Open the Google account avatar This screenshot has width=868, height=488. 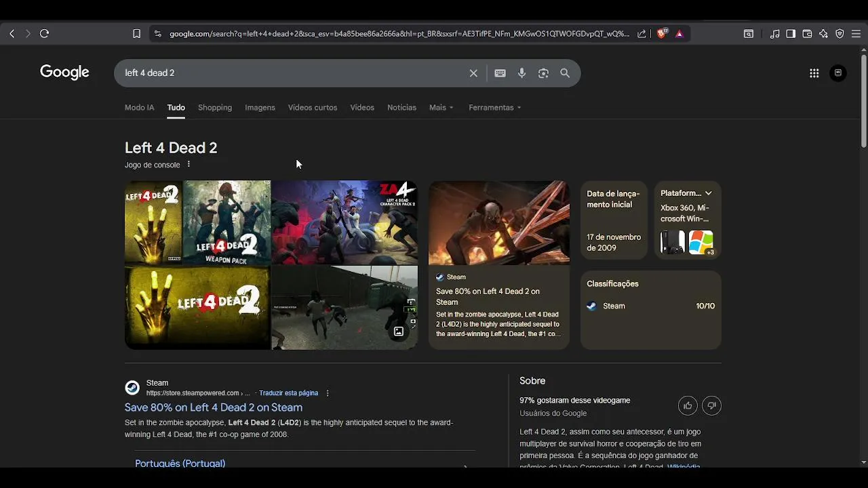838,73
